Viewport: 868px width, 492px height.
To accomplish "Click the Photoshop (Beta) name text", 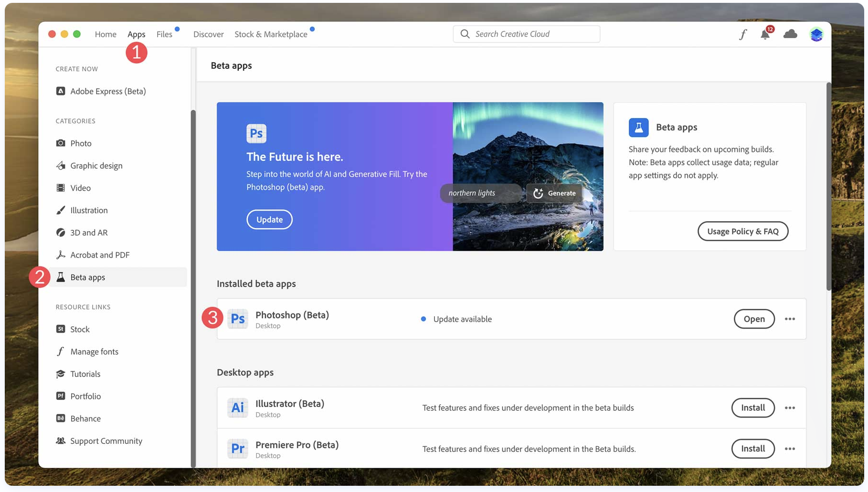I will [x=292, y=315].
